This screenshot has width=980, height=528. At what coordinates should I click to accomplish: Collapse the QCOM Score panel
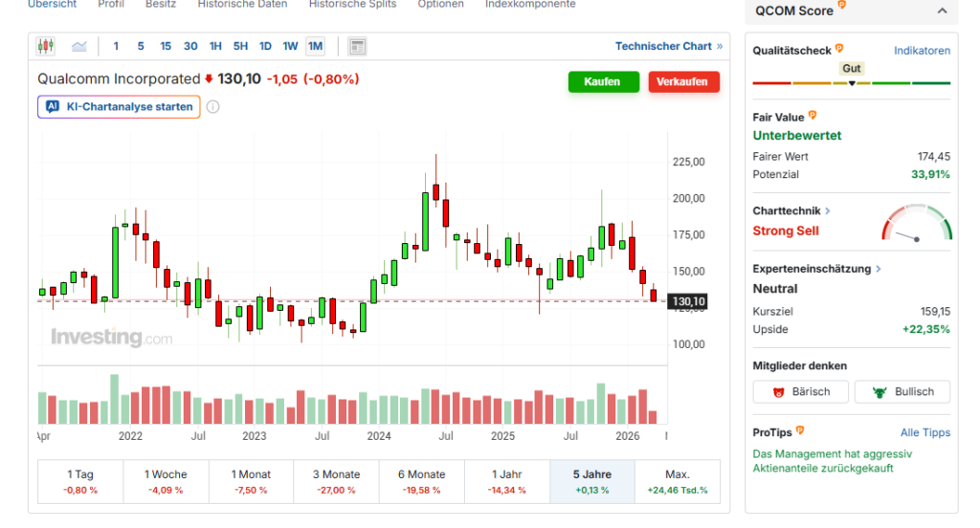pos(942,11)
